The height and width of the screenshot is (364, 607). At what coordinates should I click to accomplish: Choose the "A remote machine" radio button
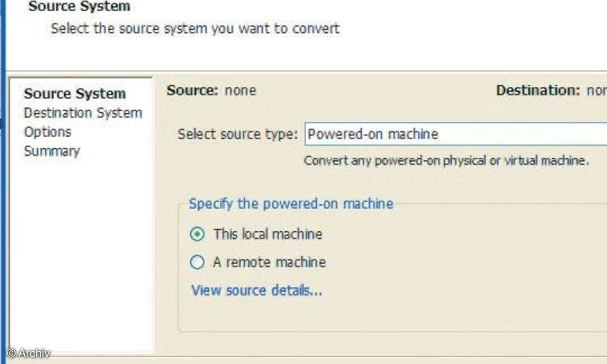point(197,262)
